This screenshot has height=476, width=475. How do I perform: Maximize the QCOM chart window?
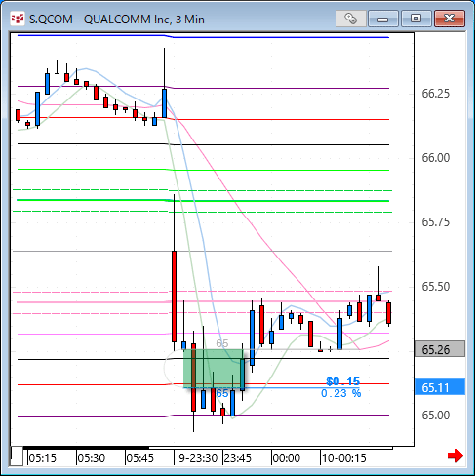pos(416,19)
